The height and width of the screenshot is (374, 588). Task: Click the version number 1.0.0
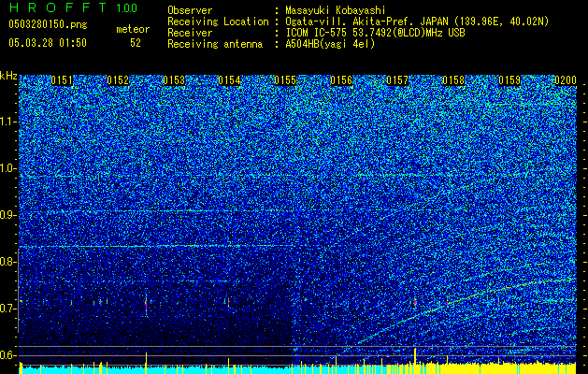[127, 8]
